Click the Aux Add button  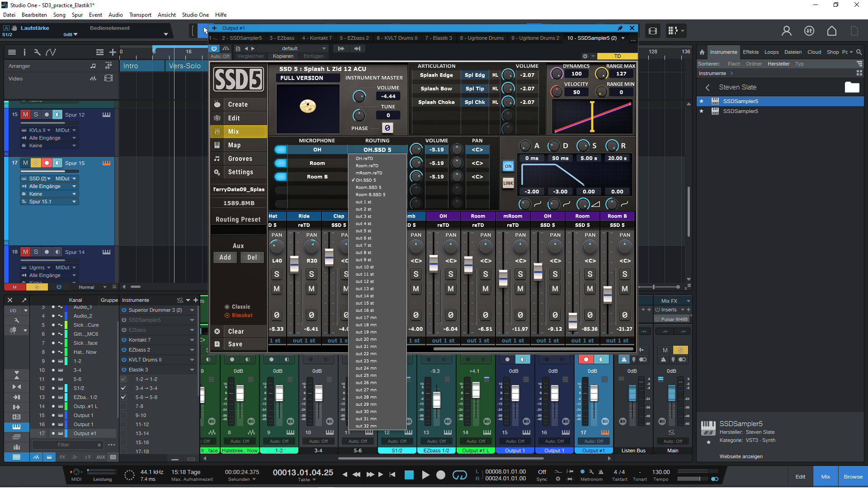(225, 257)
